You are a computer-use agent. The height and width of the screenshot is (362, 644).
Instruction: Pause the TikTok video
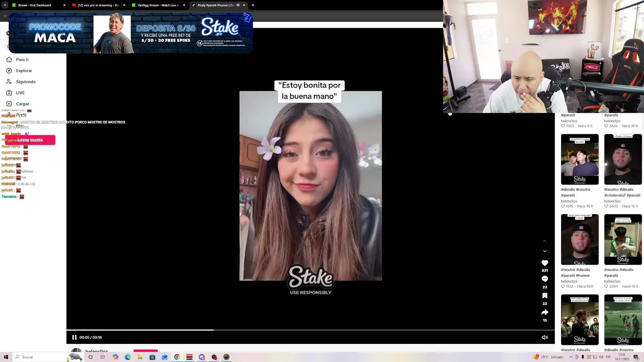coord(74,337)
